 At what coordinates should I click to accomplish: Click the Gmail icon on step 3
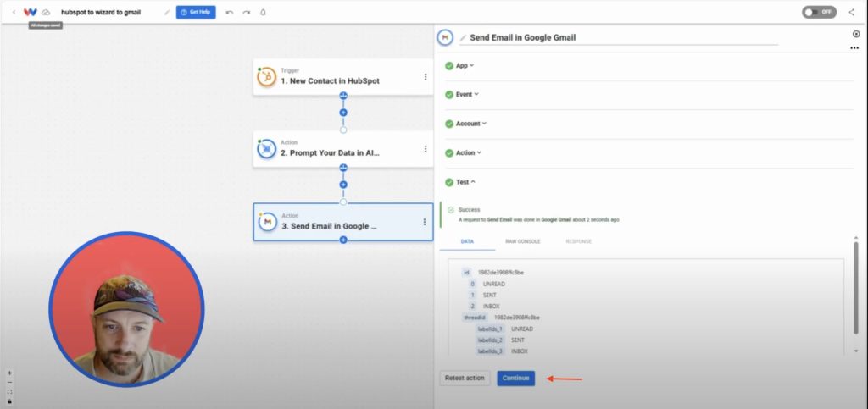(267, 222)
